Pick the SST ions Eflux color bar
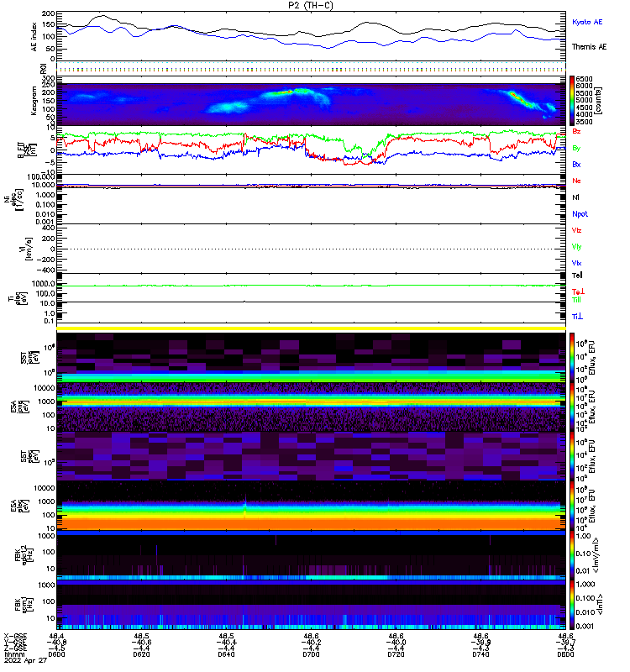The image size is (630, 672). [572, 357]
